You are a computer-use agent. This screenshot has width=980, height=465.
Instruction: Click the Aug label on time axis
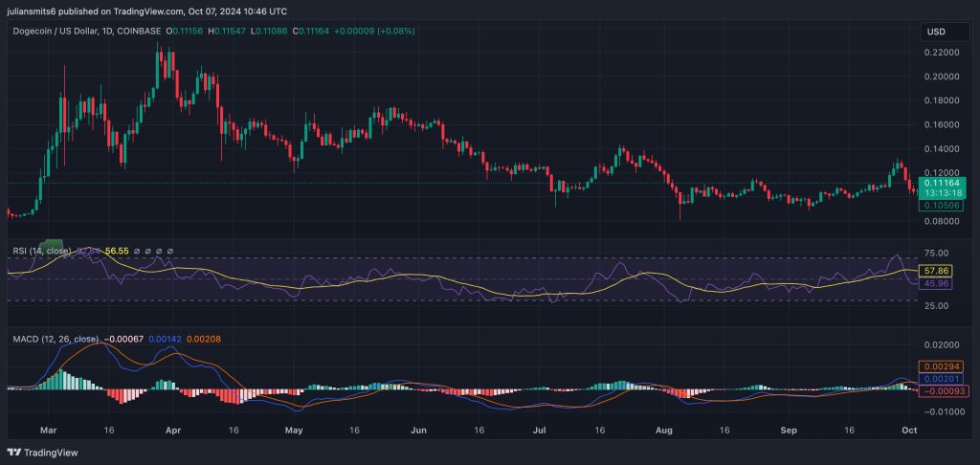point(665,431)
